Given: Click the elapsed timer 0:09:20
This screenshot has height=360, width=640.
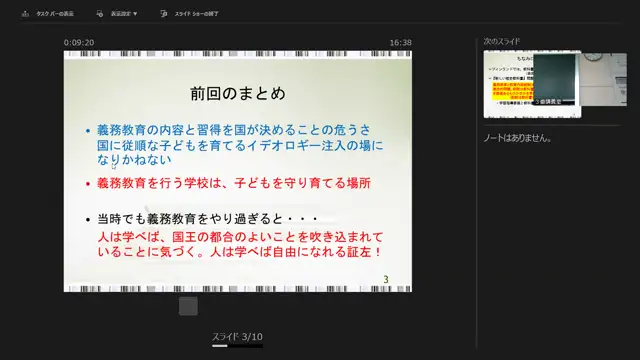Looking at the screenshot, I should click(79, 42).
